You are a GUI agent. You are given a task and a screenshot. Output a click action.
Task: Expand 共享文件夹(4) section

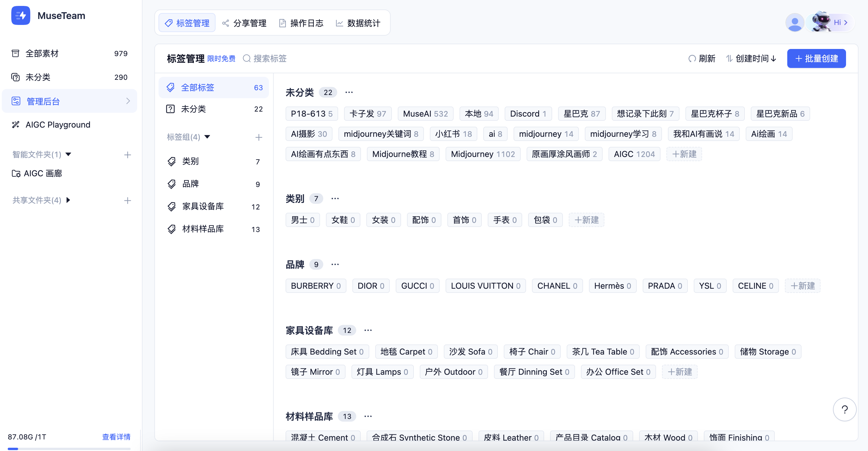pos(68,200)
